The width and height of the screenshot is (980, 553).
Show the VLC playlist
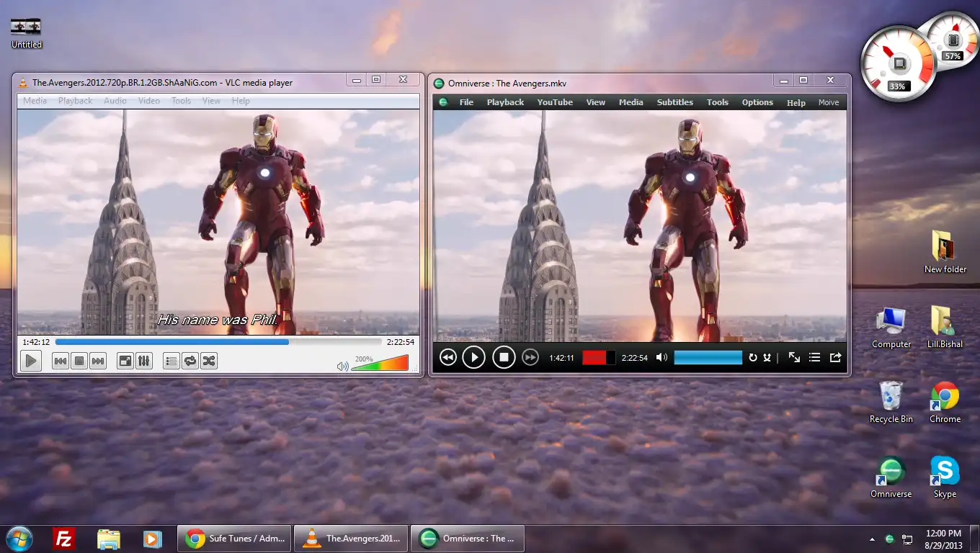coord(171,361)
